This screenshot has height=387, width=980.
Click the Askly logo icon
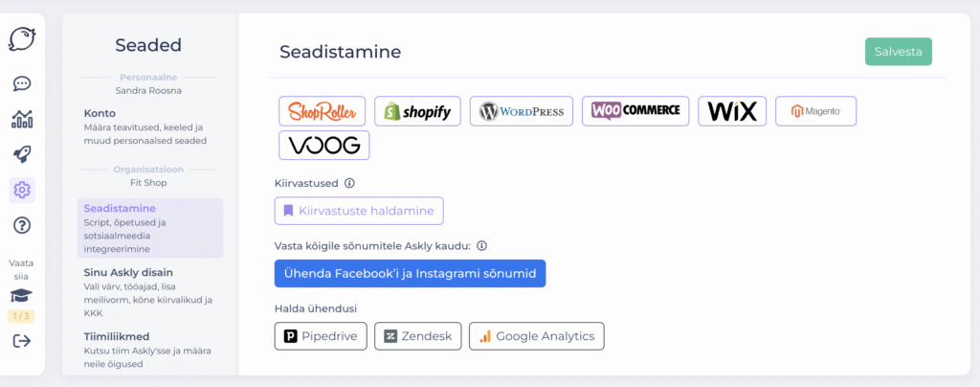click(x=22, y=38)
